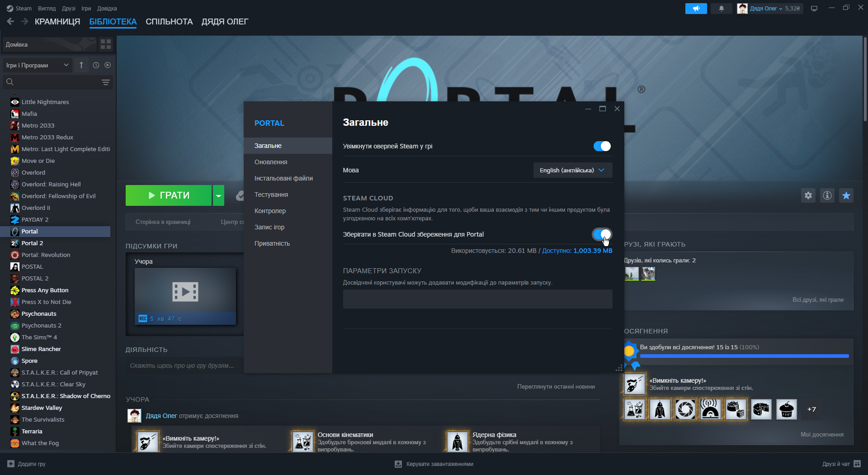This screenshot has width=868, height=475.
Task: Open the Вигляд menu
Action: tap(47, 8)
